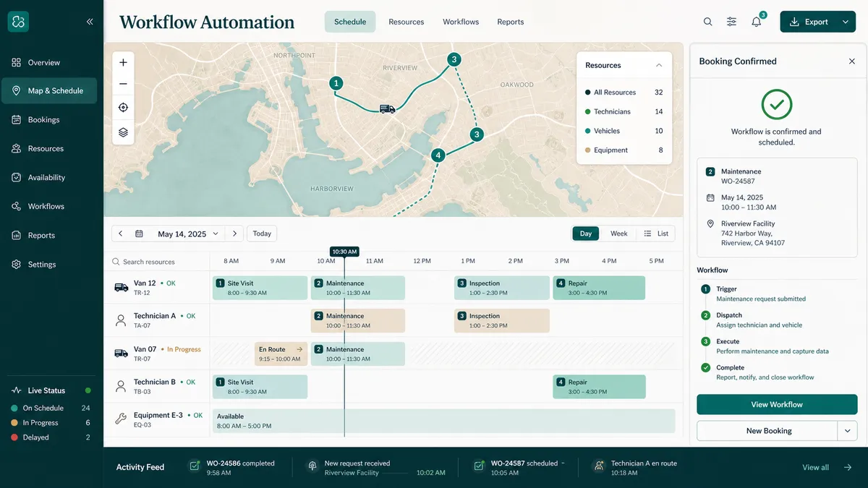Screen dimensions: 868x488
Task: Click the Van 07 vehicle icon
Action: coord(121,354)
